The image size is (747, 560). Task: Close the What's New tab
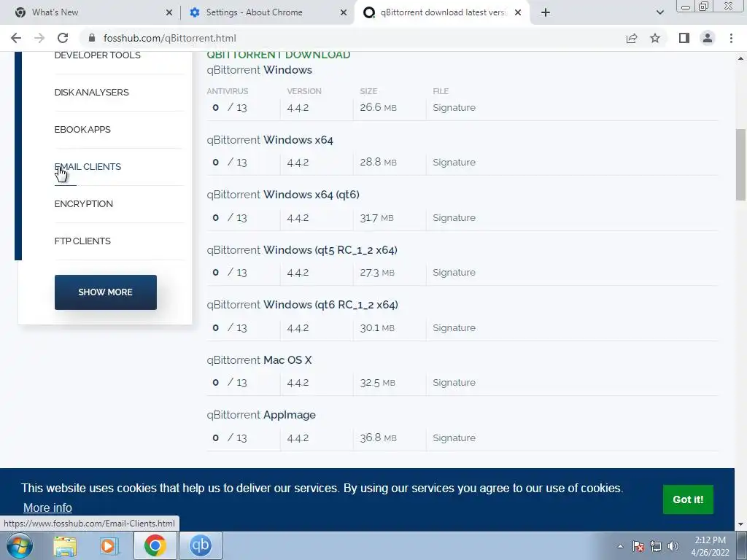coord(169,12)
